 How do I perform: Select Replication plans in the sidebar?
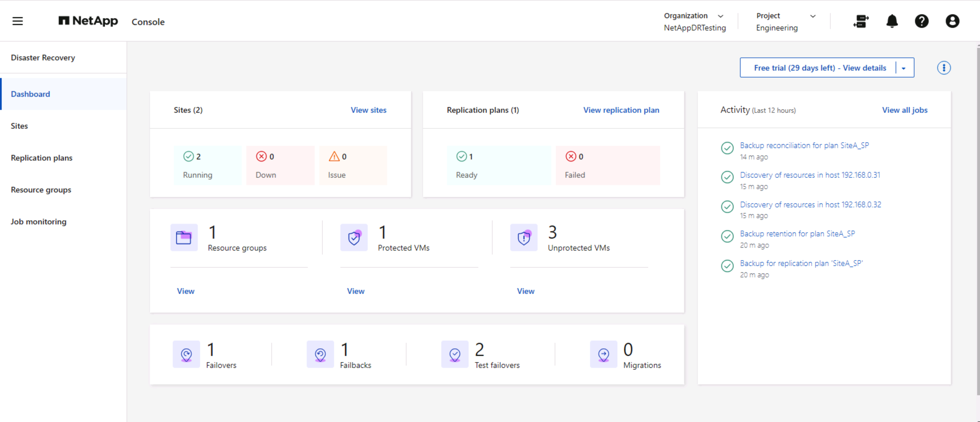(x=41, y=157)
